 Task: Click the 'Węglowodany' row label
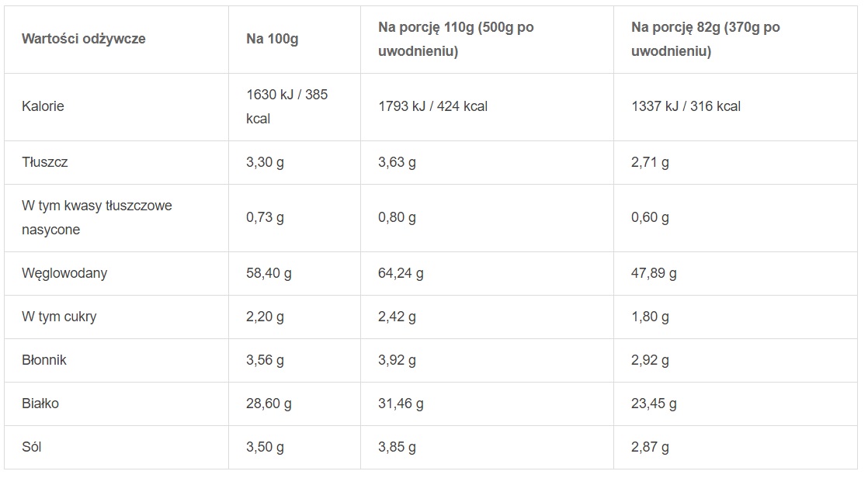pyautogui.click(x=64, y=273)
